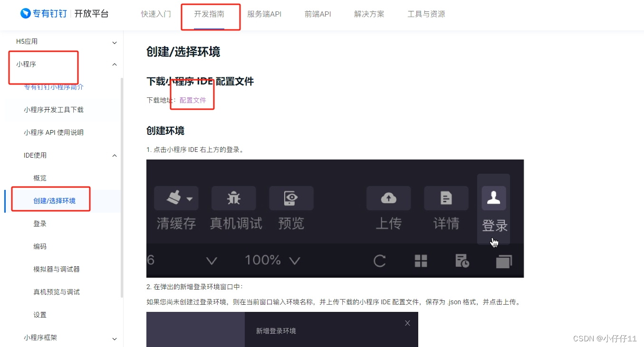Click the IDE使用 sidebar label
The width and height of the screenshot is (644, 347).
tap(35, 155)
